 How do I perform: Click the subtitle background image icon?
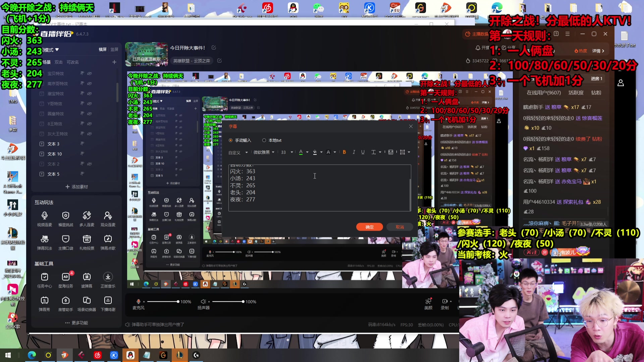(x=391, y=152)
